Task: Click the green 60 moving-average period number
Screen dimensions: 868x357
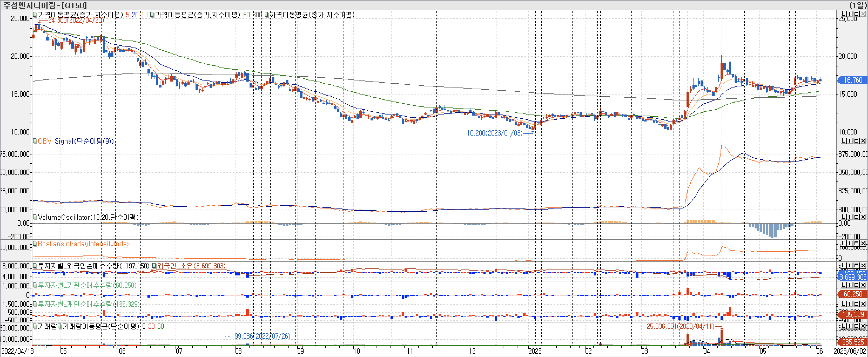Action: (246, 15)
